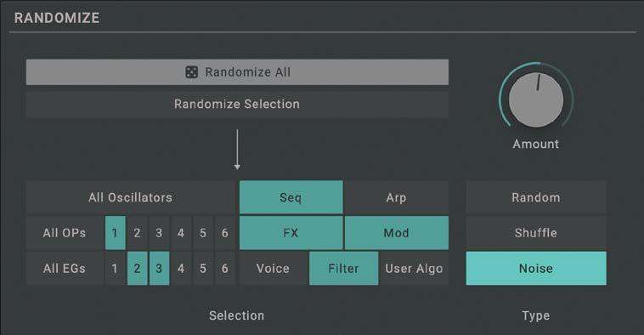The image size is (644, 335).
Task: Adjust the Amount knob
Action: [535, 99]
